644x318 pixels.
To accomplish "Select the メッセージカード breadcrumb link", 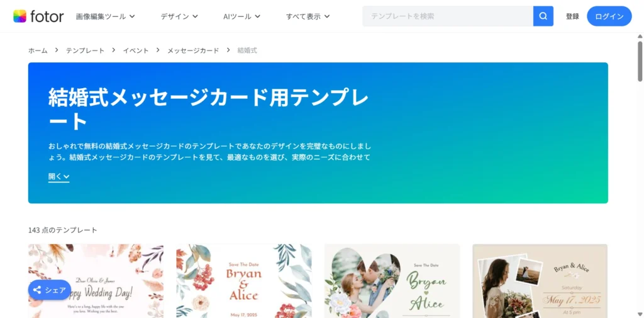I will (193, 50).
